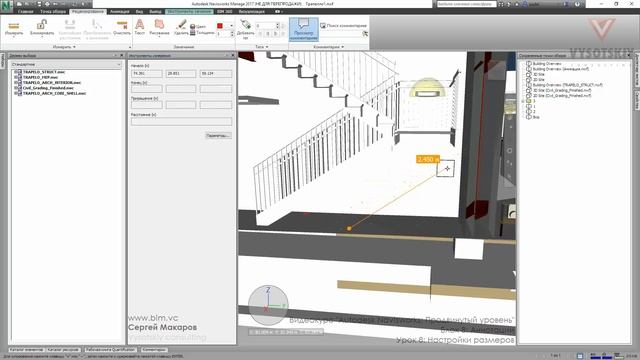Click the line thickness value stepper

coord(225,33)
